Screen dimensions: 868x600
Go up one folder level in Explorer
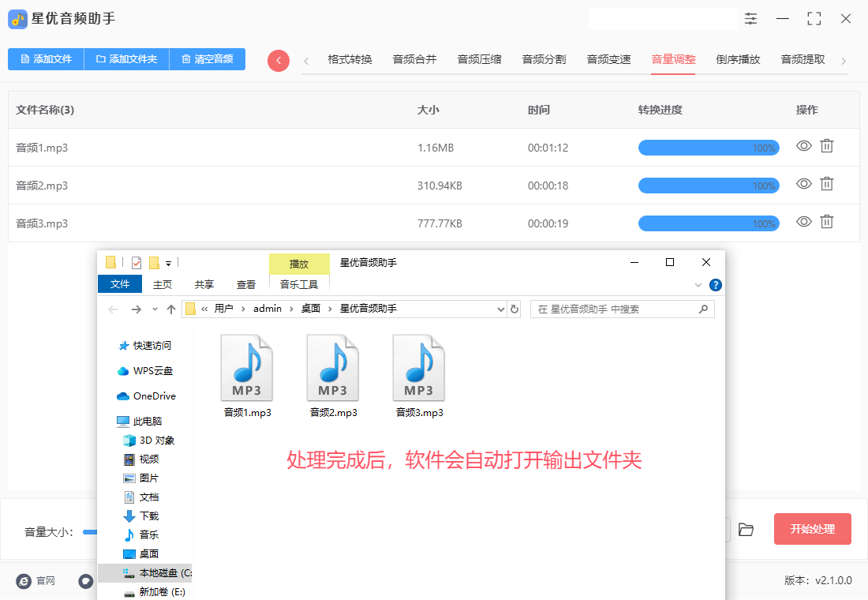(171, 309)
